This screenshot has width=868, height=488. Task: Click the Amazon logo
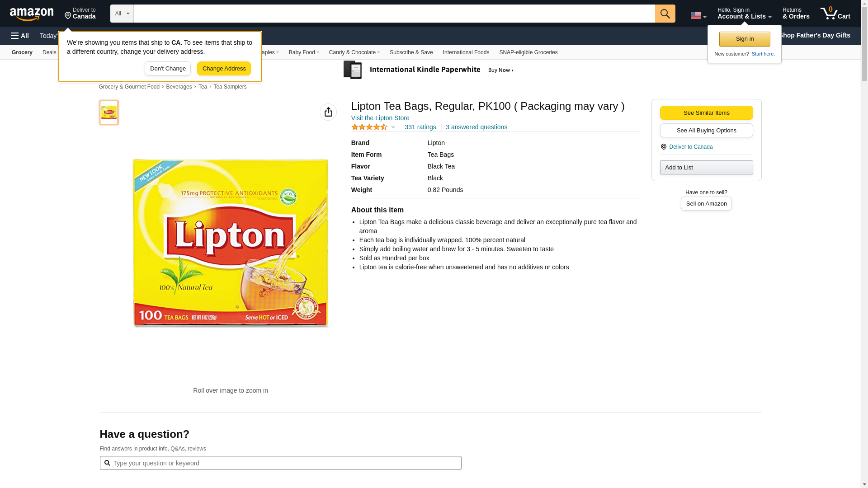[x=32, y=14]
